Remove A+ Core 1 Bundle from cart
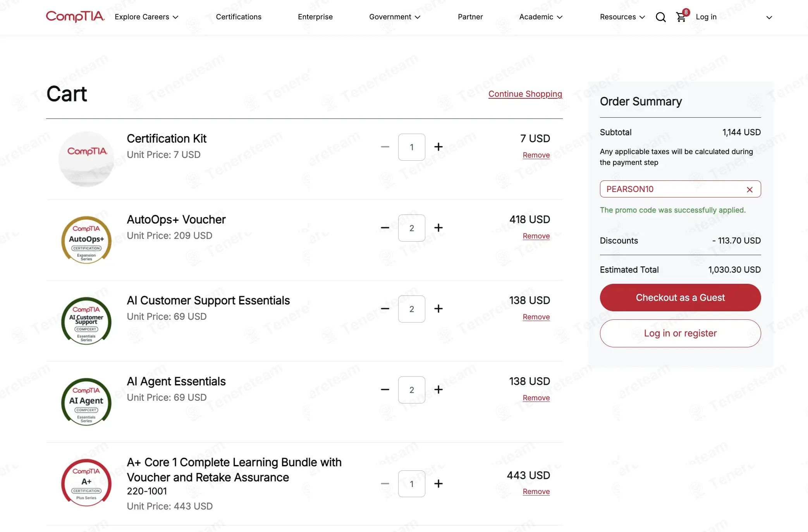Viewport: 808px width, 532px height. point(536,491)
